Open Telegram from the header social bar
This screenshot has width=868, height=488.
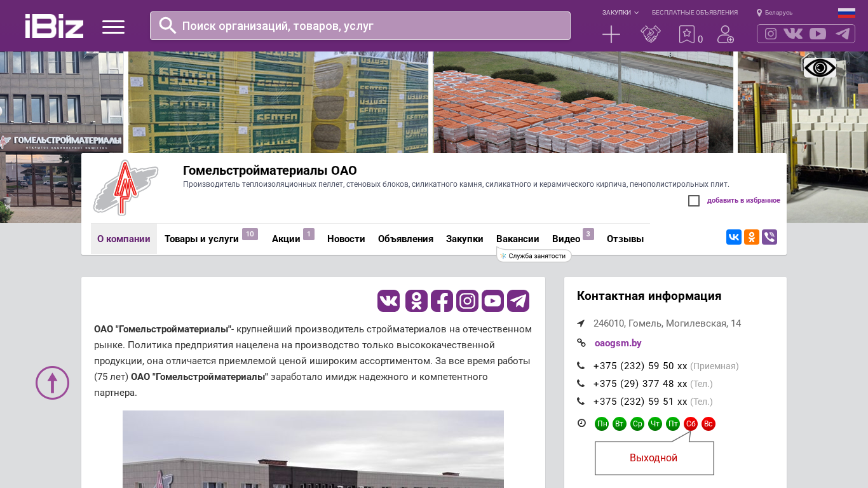tap(843, 34)
